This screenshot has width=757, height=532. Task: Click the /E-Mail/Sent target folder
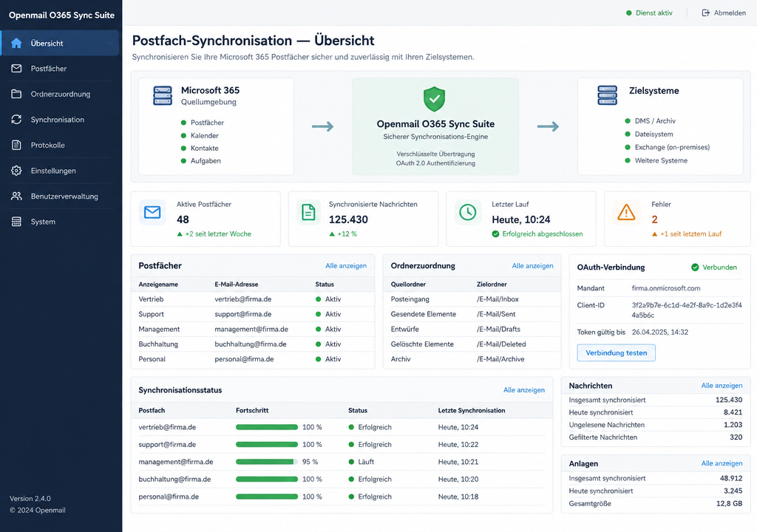pyautogui.click(x=496, y=314)
